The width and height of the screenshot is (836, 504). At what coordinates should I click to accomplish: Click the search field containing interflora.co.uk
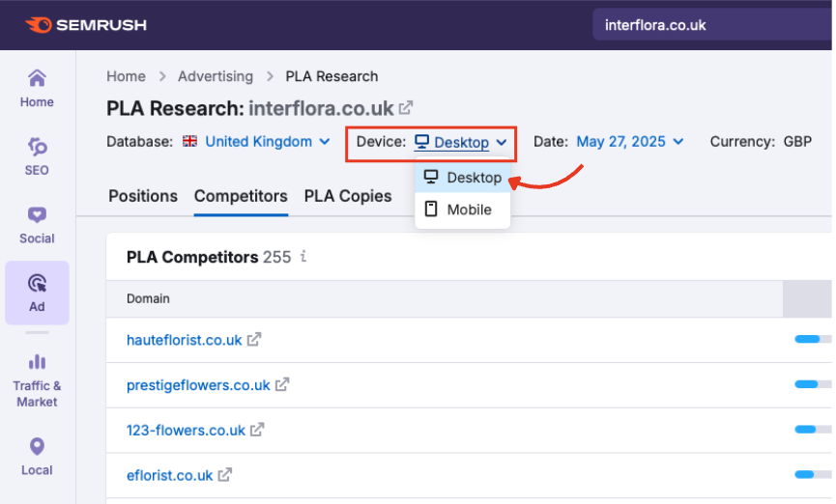(710, 25)
